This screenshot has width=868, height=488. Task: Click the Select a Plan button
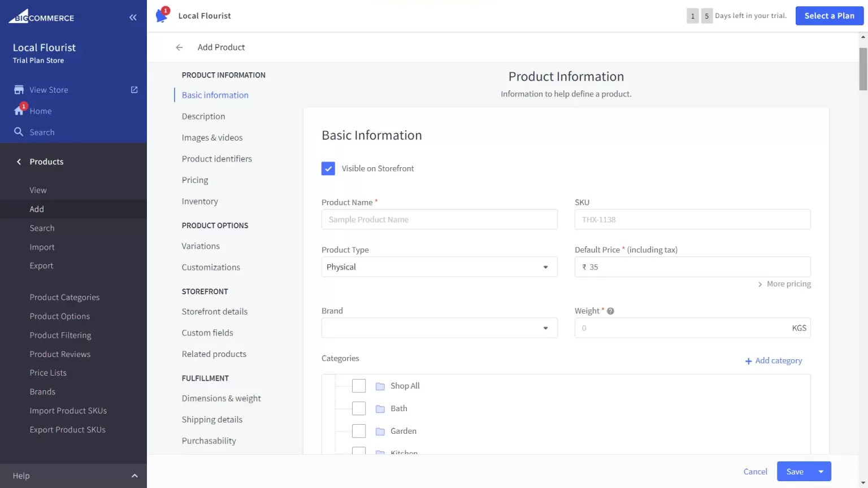point(829,16)
